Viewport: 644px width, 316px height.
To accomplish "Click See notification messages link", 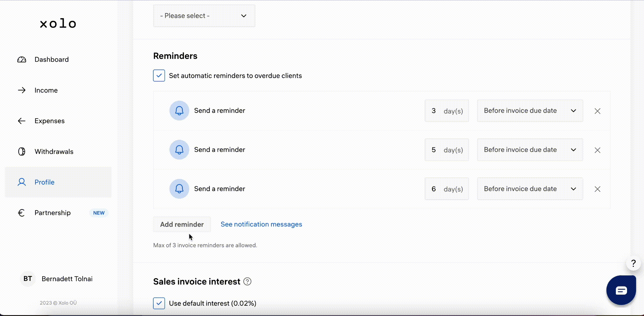I will [x=261, y=224].
